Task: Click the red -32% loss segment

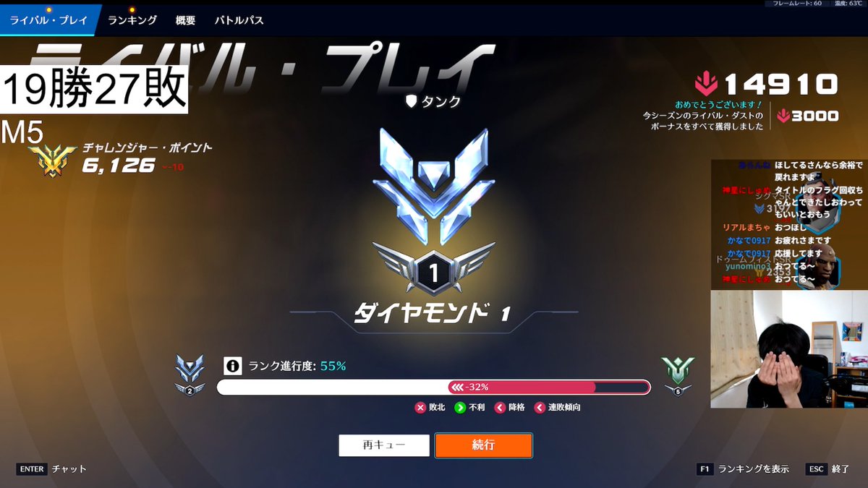Action: point(522,388)
